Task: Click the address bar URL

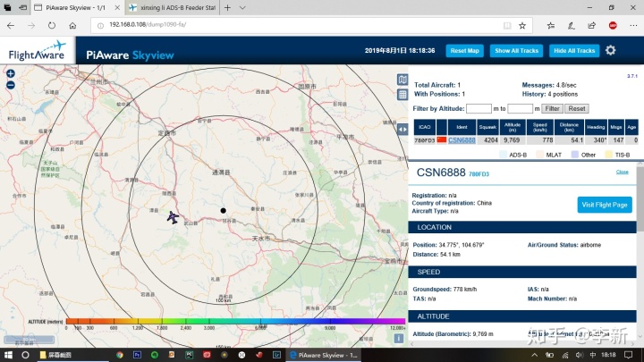Action: pos(148,25)
